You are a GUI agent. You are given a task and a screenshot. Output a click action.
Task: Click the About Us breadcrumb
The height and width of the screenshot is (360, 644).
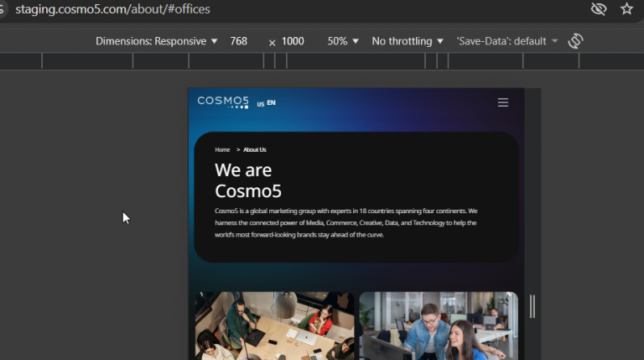click(x=255, y=149)
